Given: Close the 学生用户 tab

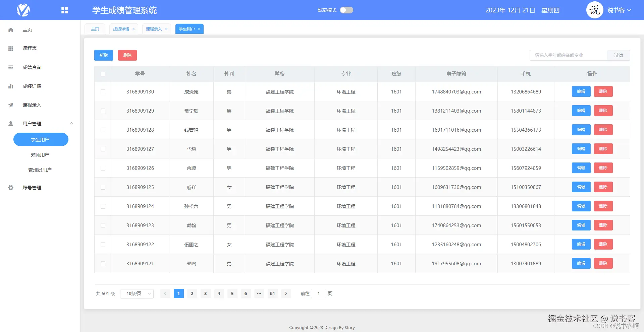Looking at the screenshot, I should (199, 29).
